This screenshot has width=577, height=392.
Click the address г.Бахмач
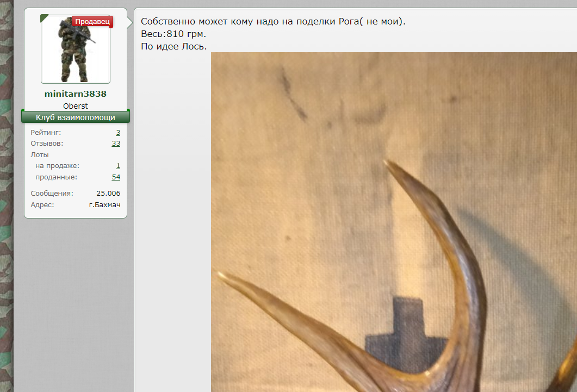point(104,205)
